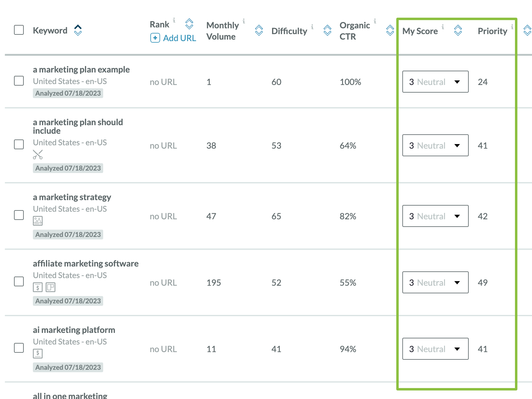This screenshot has height=399, width=532.
Task: Tick the 'ai marketing platform' checkbox
Action: [x=19, y=348]
